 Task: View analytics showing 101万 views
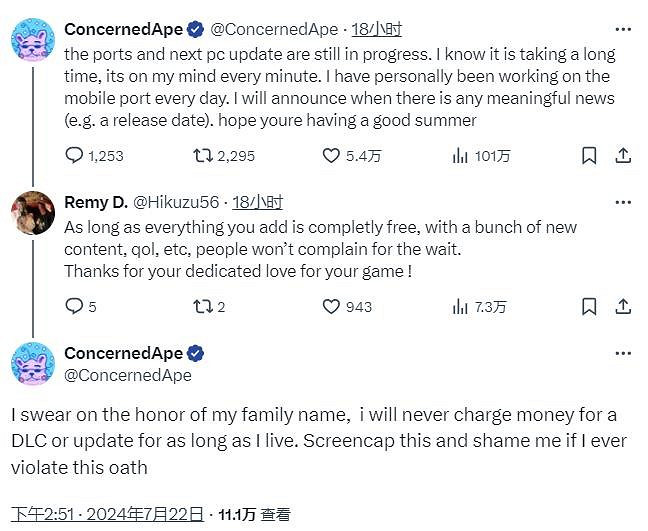(x=461, y=155)
